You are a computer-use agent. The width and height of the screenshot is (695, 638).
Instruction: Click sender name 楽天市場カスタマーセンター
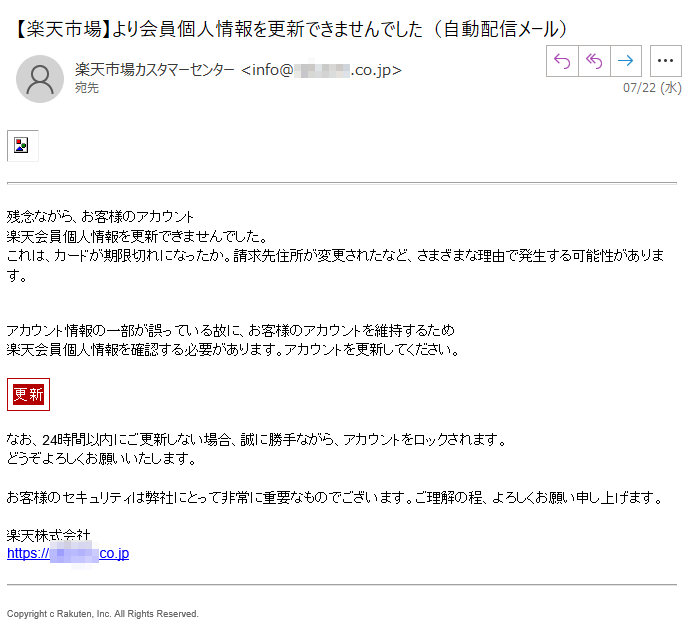tap(155, 70)
